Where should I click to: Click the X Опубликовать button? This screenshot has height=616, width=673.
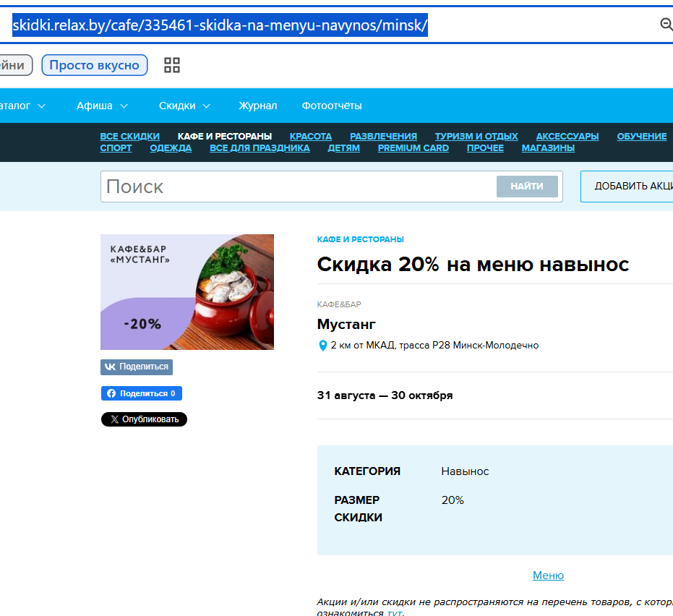(145, 419)
